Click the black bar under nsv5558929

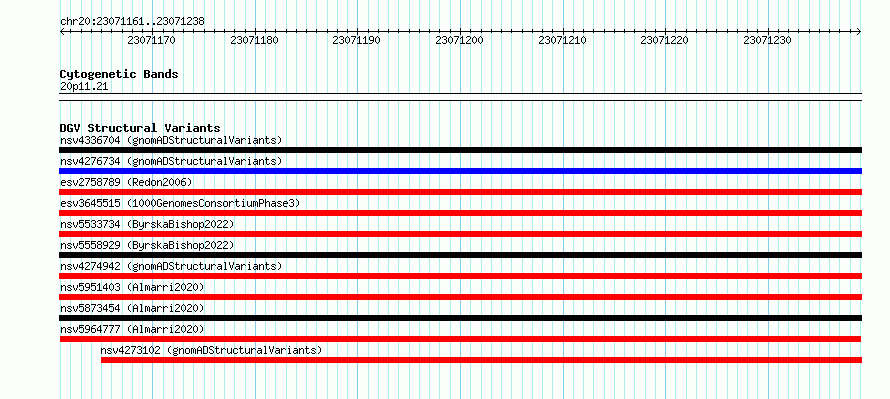tap(460, 255)
